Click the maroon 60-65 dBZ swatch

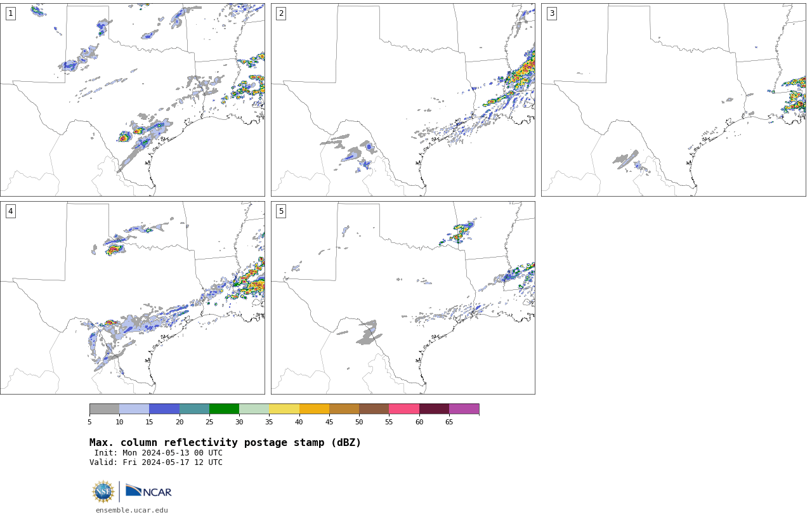[x=434, y=409]
